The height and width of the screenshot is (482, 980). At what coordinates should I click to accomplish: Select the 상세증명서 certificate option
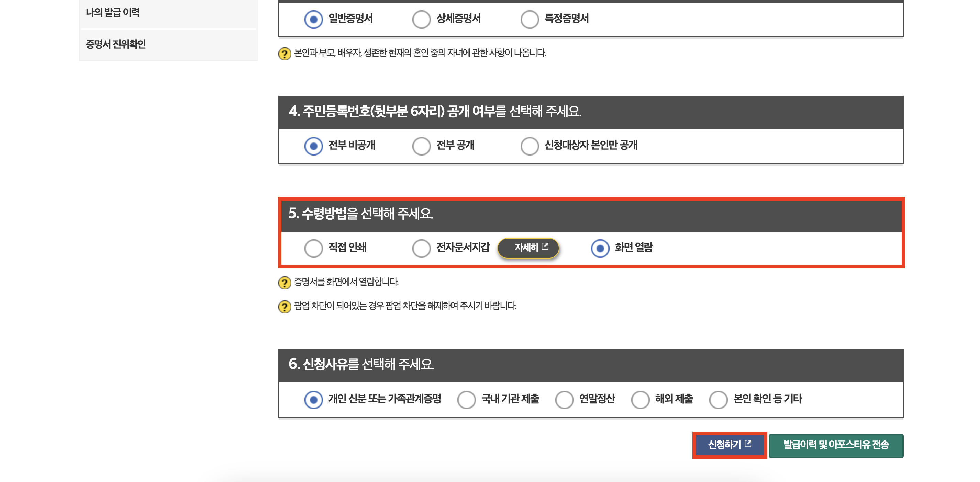(x=421, y=19)
